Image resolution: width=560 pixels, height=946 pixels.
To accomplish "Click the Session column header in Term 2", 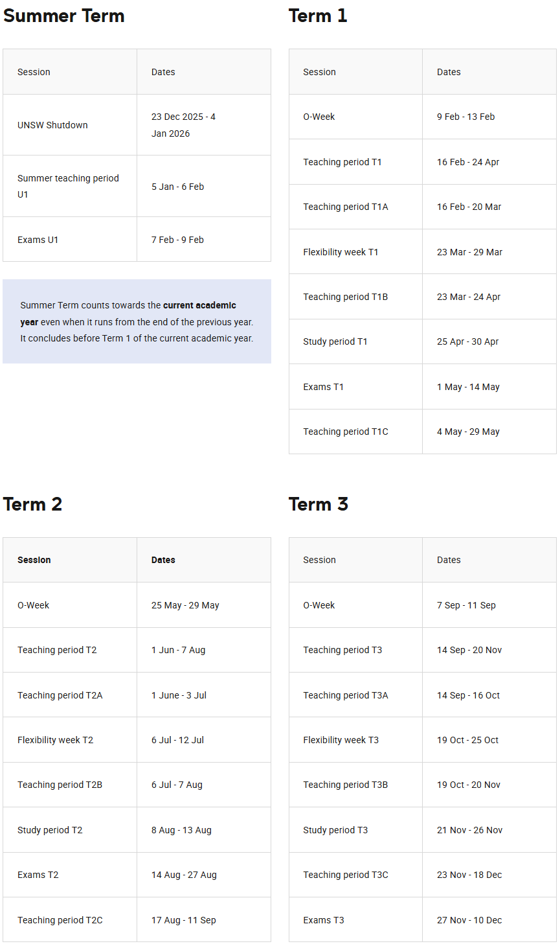I will 34,560.
